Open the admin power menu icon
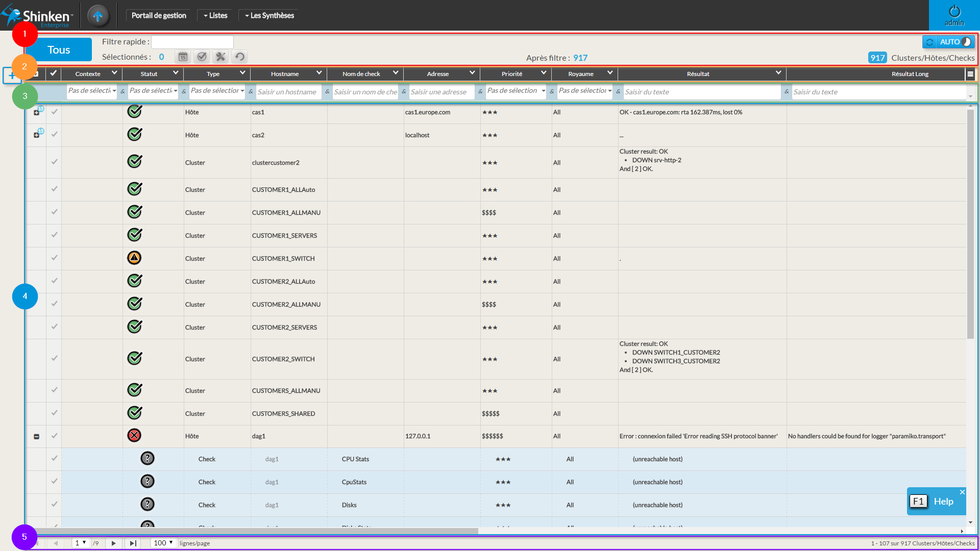 pyautogui.click(x=954, y=12)
